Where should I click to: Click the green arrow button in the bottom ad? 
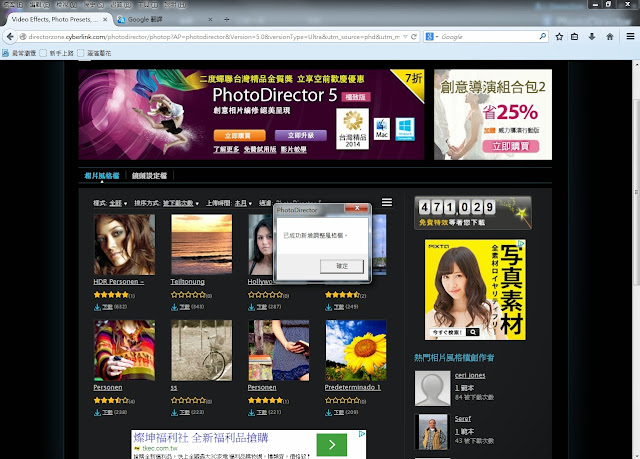tap(332, 445)
